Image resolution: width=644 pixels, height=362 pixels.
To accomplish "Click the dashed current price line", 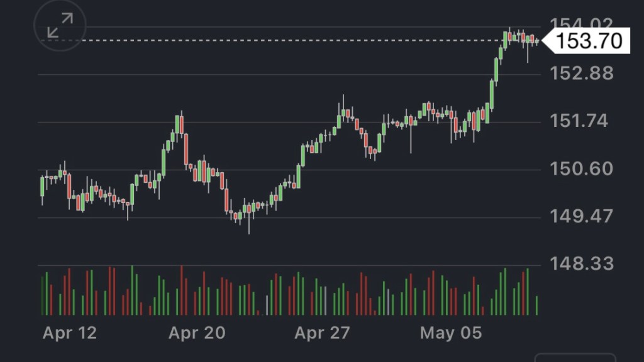I will pyautogui.click(x=252, y=40).
